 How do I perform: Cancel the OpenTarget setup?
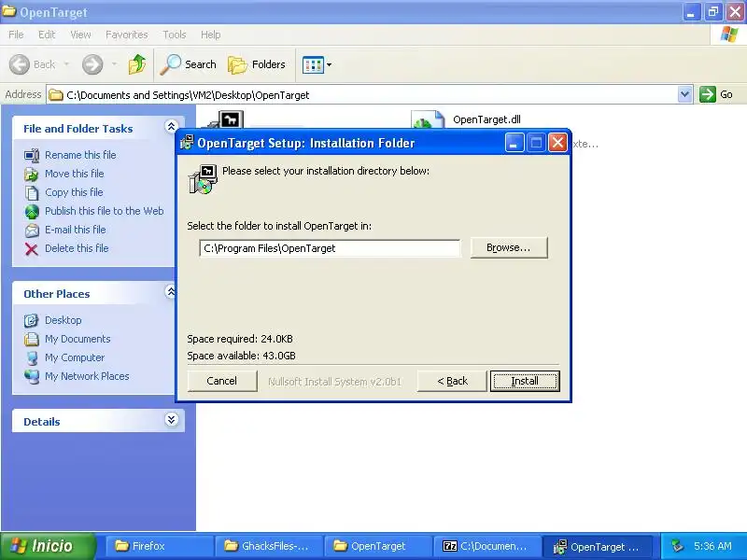point(222,381)
